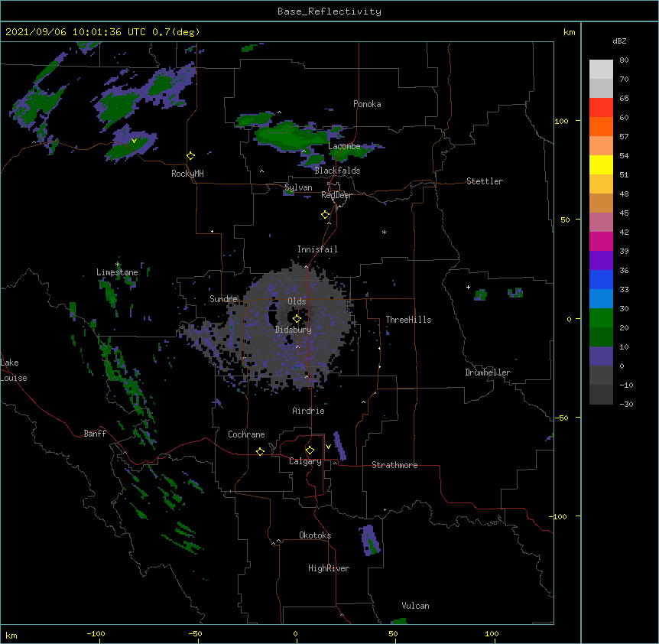Click the Drumheller label

(488, 372)
